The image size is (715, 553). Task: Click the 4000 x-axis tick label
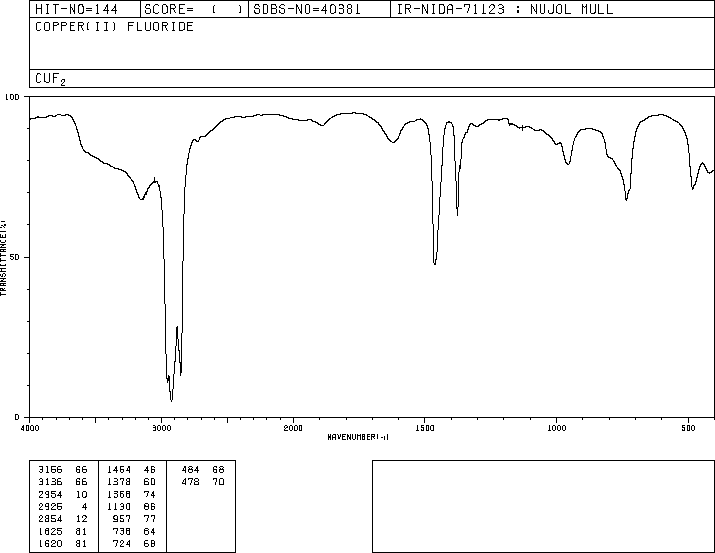(x=30, y=428)
